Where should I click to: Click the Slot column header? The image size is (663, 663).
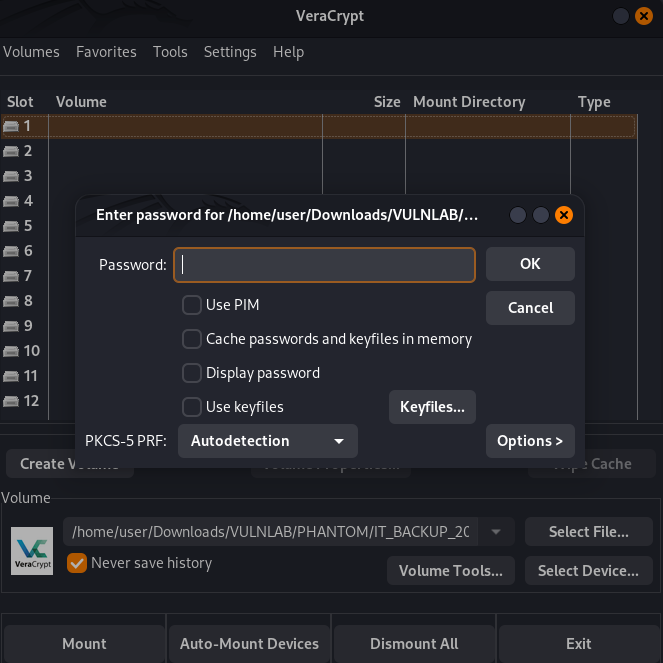[20, 102]
